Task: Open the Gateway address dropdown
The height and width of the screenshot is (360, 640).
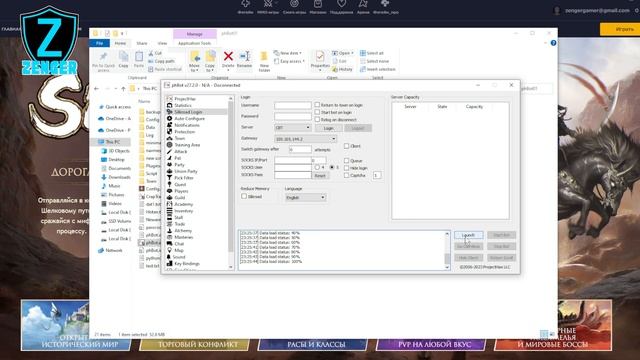Action: click(306, 139)
